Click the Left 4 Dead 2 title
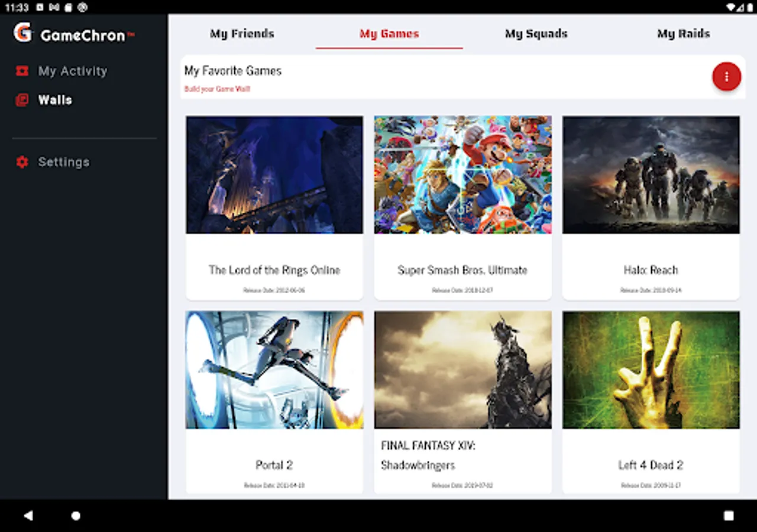The image size is (757, 532). 651,465
